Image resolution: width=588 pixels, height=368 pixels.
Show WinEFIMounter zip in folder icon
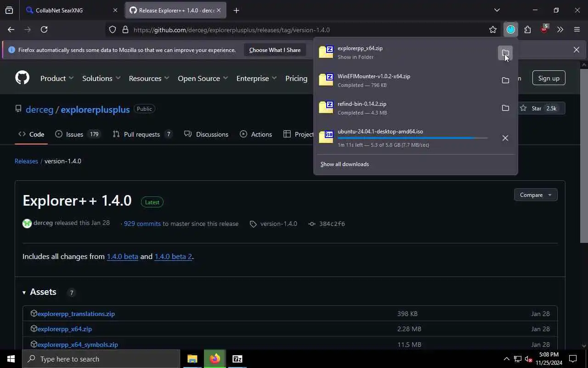tap(505, 80)
